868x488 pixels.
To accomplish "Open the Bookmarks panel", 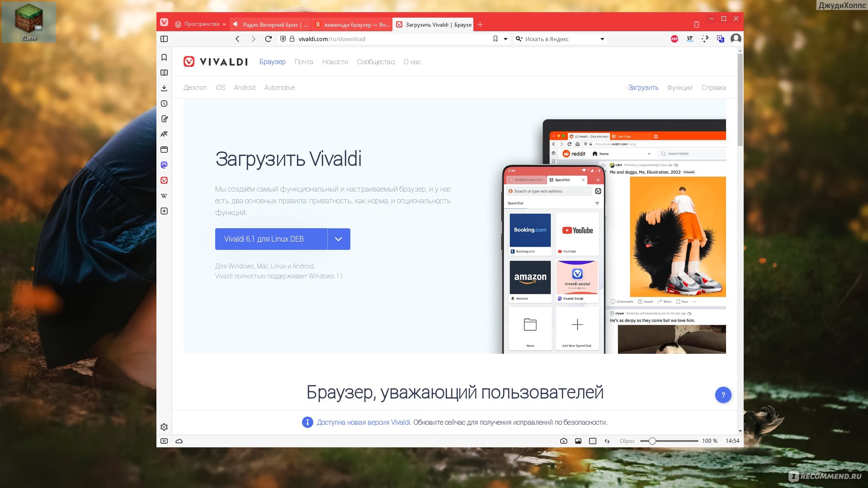I will tap(164, 57).
